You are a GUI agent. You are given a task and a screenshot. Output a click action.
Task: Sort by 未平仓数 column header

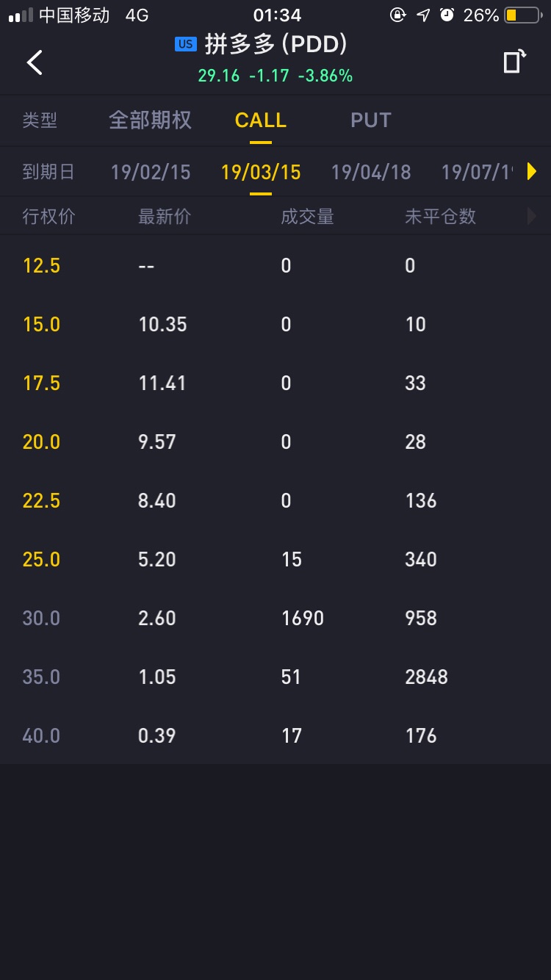pyautogui.click(x=440, y=216)
